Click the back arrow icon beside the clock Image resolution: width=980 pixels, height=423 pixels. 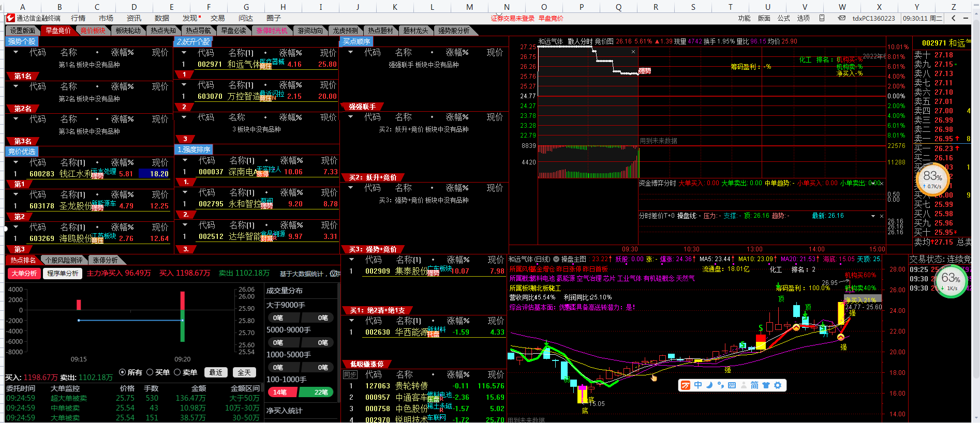coord(954,18)
